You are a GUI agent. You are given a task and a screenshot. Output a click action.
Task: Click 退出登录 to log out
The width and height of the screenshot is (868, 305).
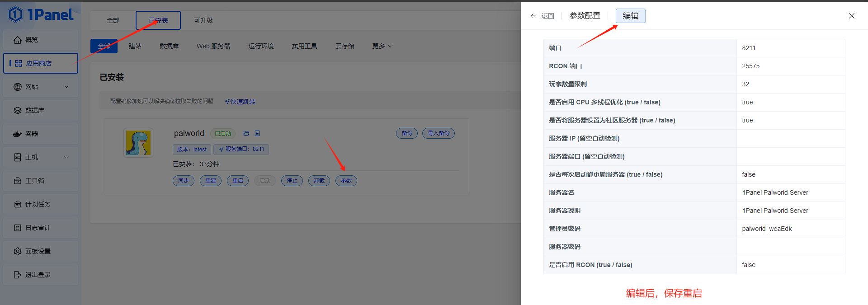(41, 275)
